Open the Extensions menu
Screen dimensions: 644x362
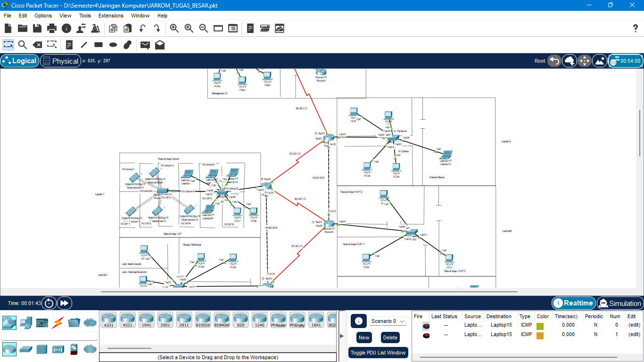click(x=111, y=16)
